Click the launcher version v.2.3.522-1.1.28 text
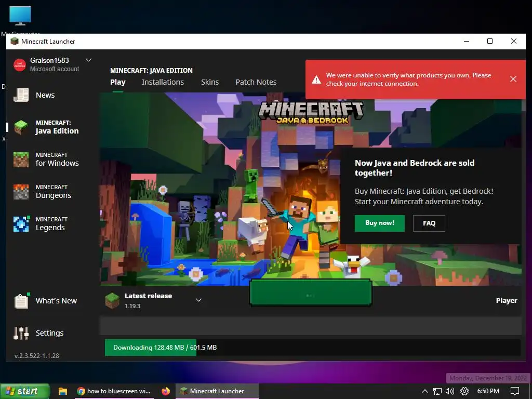This screenshot has height=399, width=532. tap(37, 355)
